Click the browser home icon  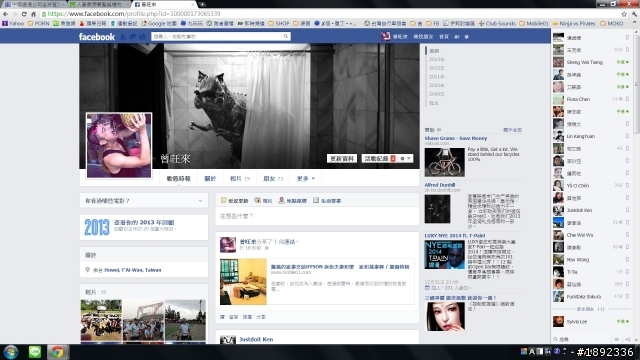[x=33, y=14]
